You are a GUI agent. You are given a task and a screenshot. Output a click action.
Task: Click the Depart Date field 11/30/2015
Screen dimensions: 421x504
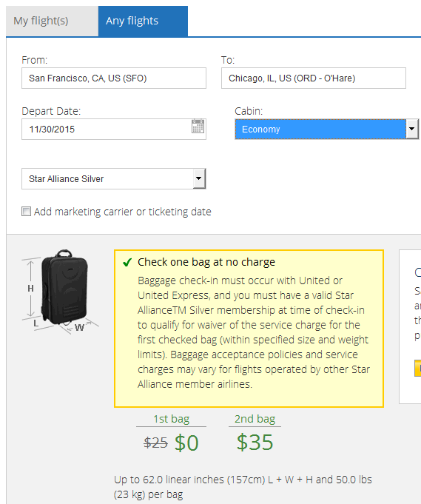(x=114, y=130)
